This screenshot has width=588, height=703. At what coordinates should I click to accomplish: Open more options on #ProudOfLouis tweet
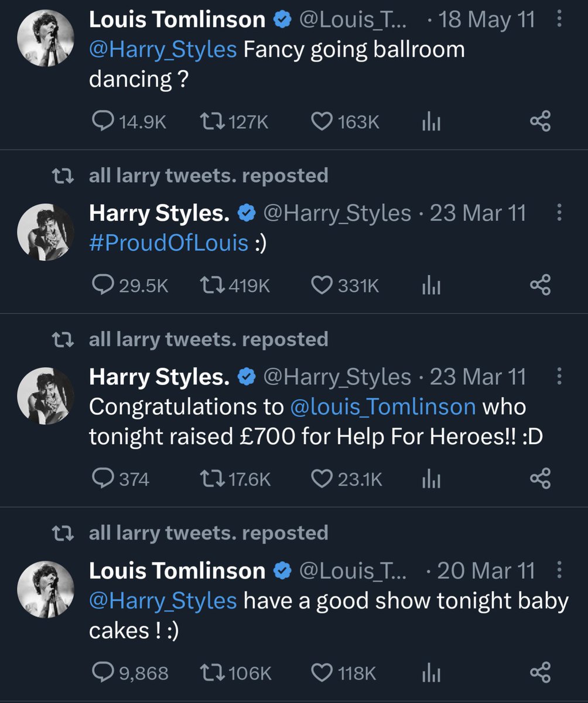pyautogui.click(x=559, y=213)
